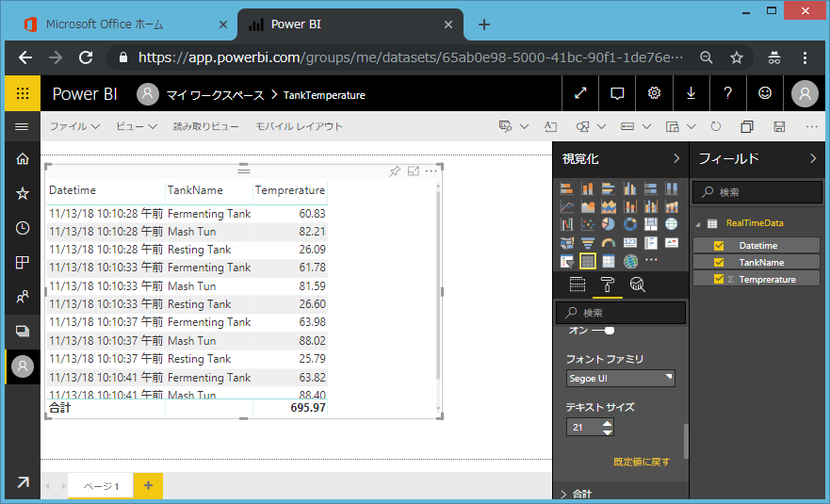The height and width of the screenshot is (504, 830).
Task: Uncheck the TankName field
Action: coord(719,263)
